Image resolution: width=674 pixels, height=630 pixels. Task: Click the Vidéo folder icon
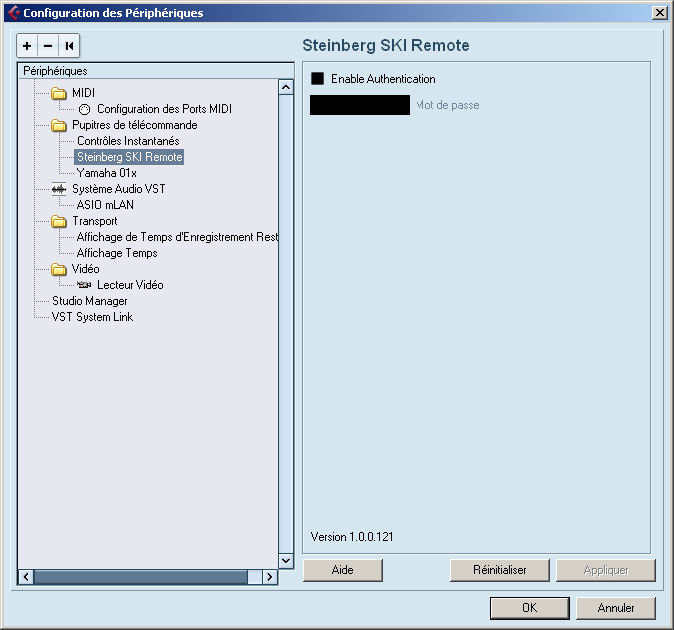click(x=58, y=269)
